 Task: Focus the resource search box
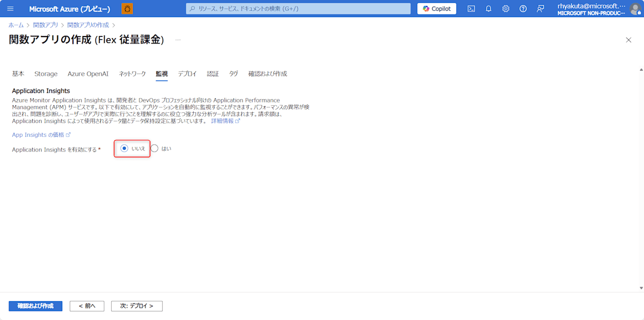coord(298,9)
